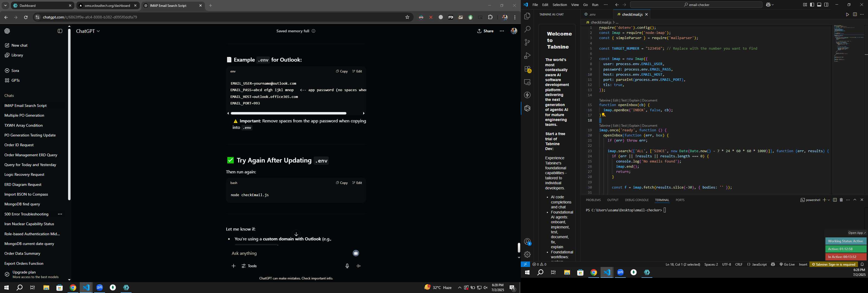Switch to PROBLEMS panel tab

[593, 200]
